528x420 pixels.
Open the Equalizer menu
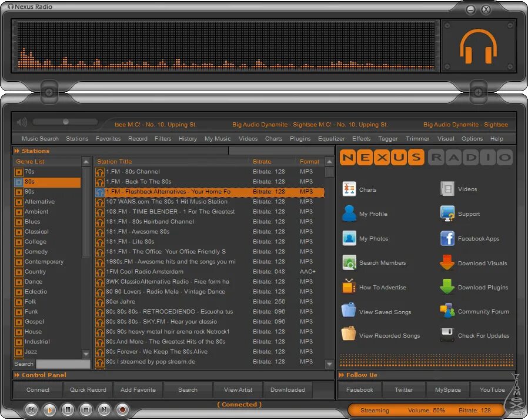coord(332,138)
